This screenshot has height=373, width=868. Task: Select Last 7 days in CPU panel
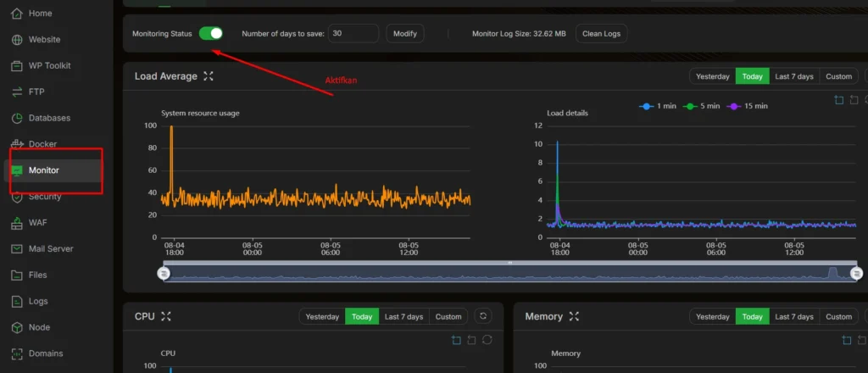pos(403,316)
